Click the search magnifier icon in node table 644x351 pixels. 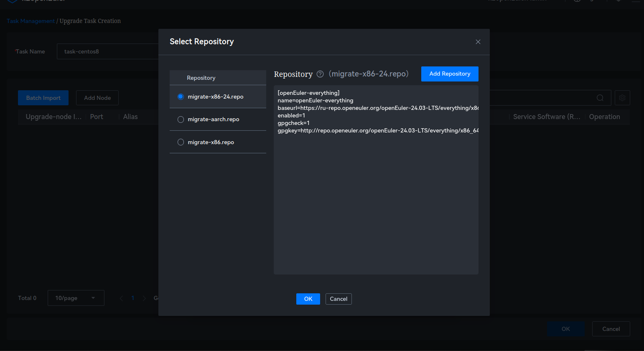click(x=600, y=98)
